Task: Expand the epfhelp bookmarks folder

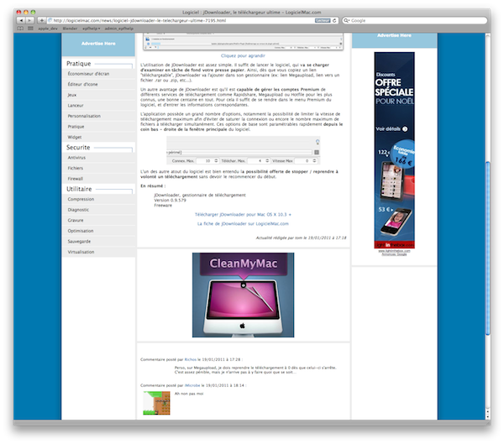Action: (x=91, y=29)
